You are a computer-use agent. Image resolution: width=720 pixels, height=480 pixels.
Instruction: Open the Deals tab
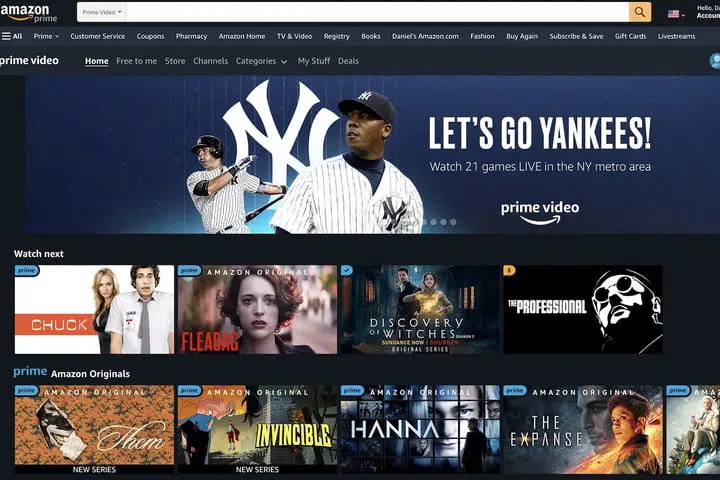pyautogui.click(x=348, y=61)
